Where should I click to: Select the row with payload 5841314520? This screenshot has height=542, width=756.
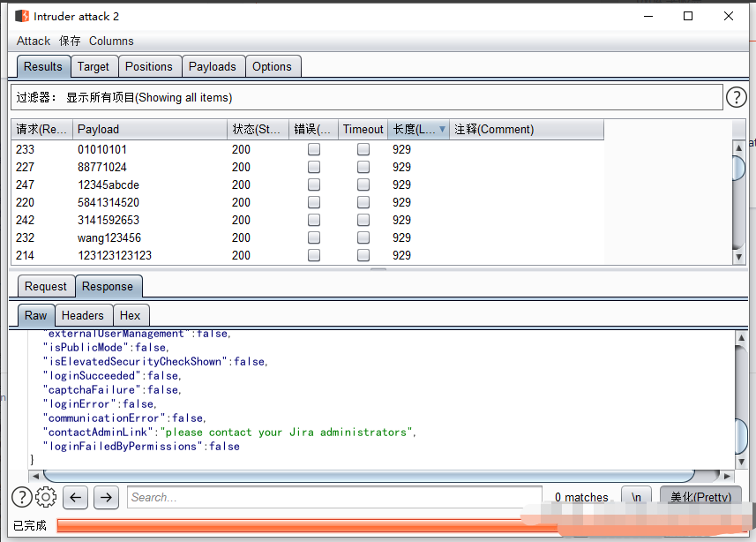307,202
